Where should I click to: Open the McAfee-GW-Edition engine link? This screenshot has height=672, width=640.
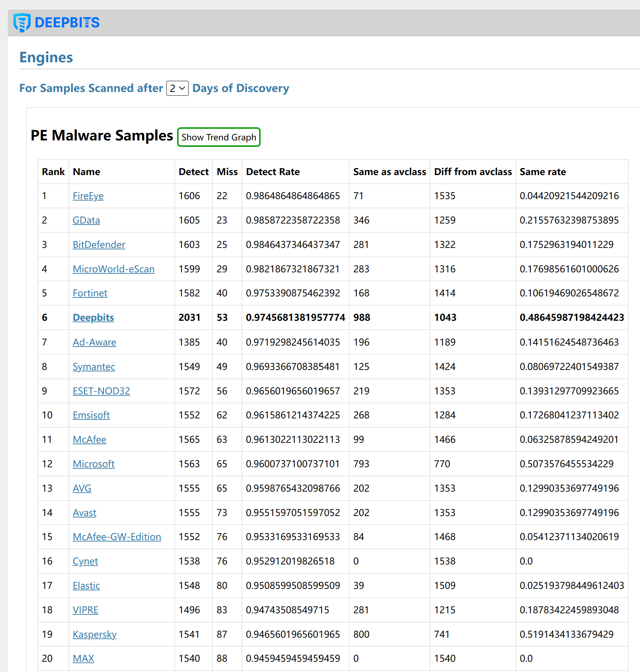click(x=117, y=537)
